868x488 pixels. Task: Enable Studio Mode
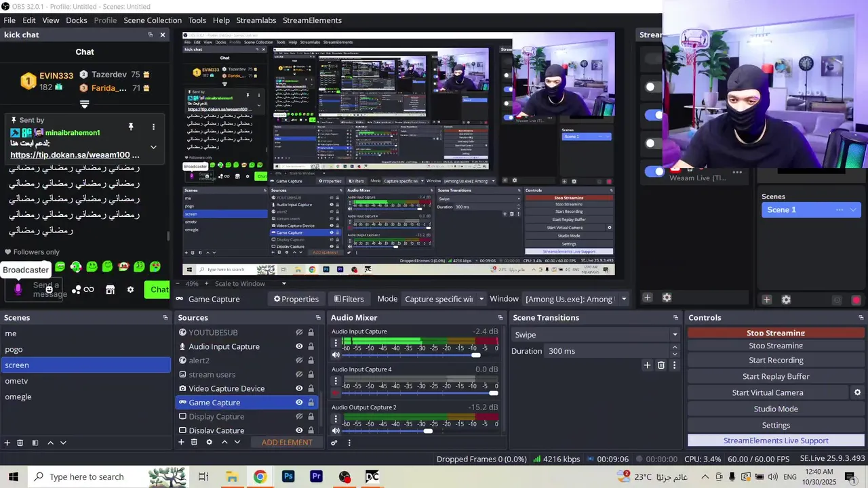[x=776, y=409]
